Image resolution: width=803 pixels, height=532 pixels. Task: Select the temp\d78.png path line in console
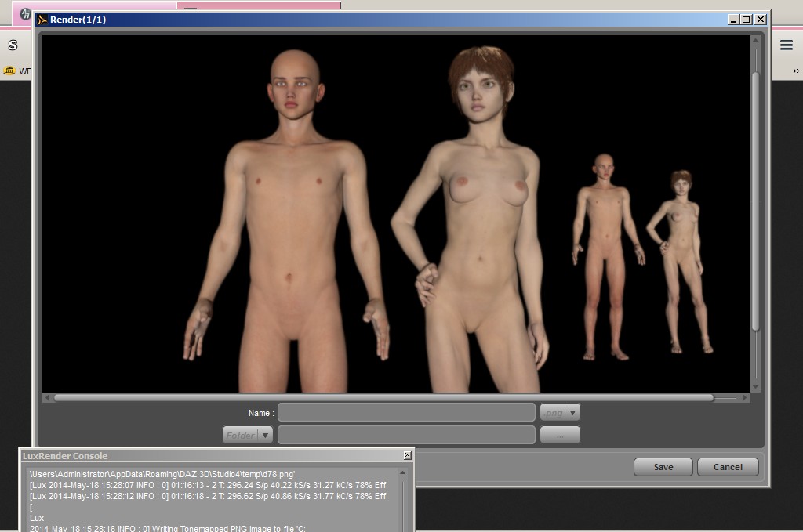[x=162, y=474]
